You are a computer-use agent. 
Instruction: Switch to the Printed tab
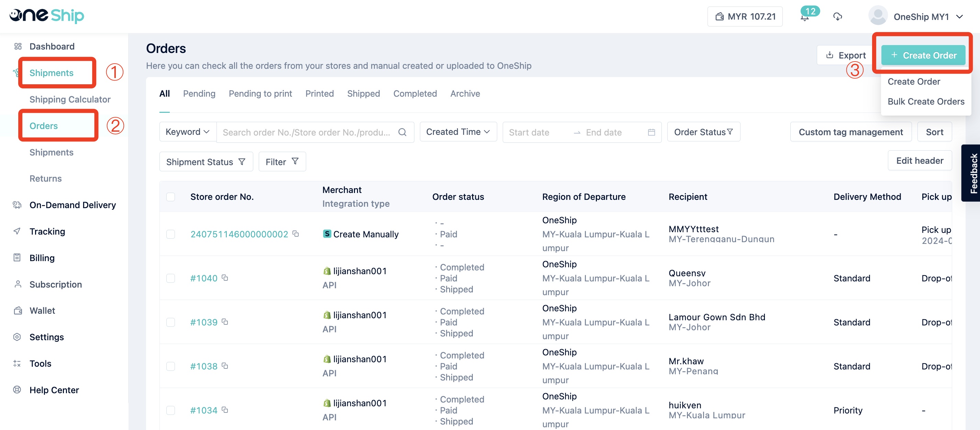pyautogui.click(x=319, y=94)
